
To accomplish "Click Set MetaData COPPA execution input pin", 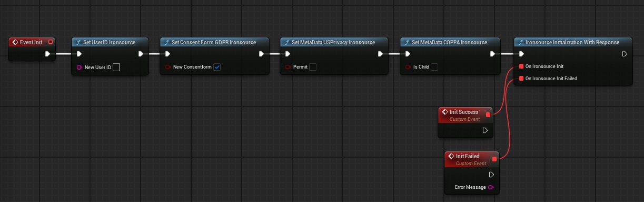I will pos(408,54).
